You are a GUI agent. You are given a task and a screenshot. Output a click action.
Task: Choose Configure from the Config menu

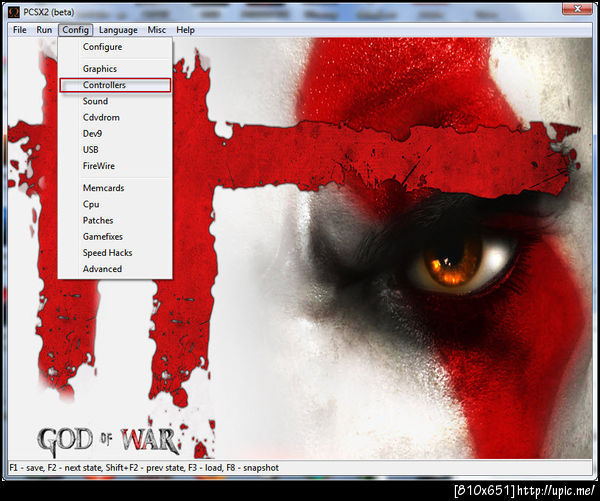pyautogui.click(x=115, y=47)
